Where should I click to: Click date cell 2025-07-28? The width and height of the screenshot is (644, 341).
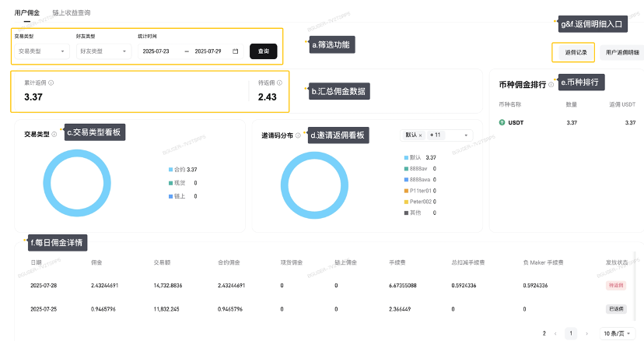(x=44, y=286)
